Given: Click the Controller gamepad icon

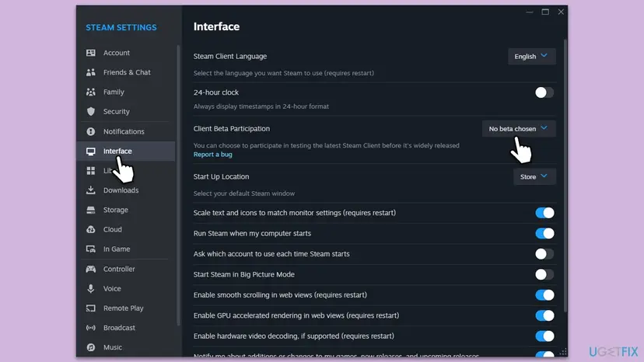Looking at the screenshot, I should click(x=91, y=269).
